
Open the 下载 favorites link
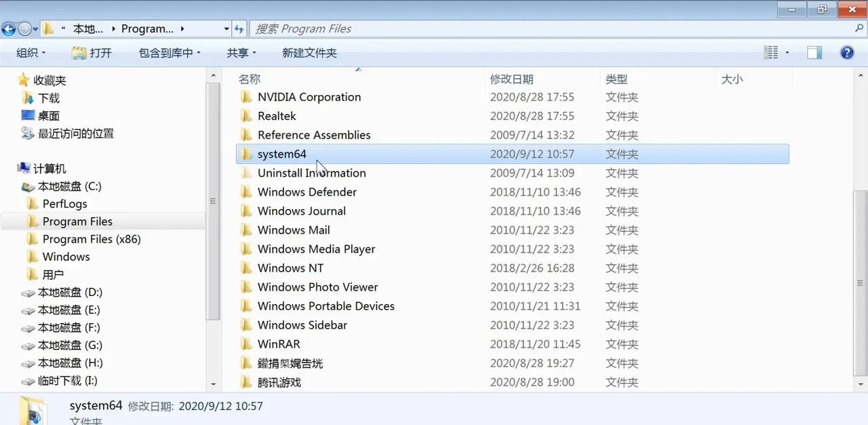tap(41, 98)
